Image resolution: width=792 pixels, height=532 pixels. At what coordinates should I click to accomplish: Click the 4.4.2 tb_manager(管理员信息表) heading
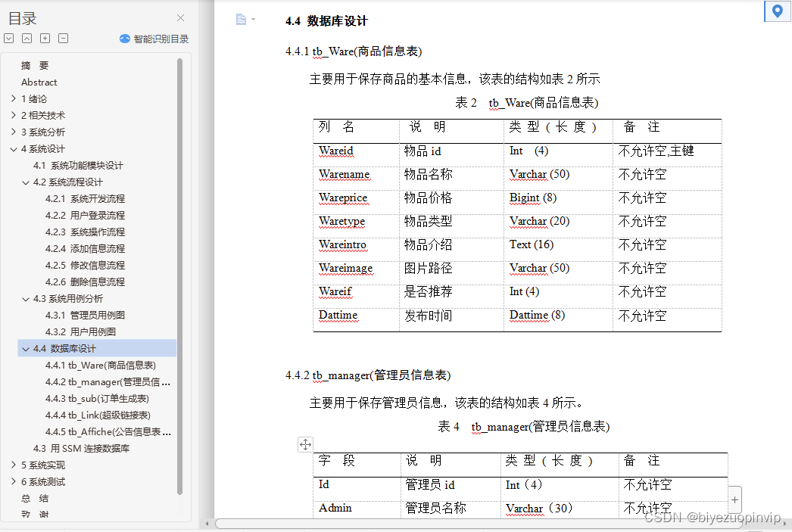tap(368, 375)
